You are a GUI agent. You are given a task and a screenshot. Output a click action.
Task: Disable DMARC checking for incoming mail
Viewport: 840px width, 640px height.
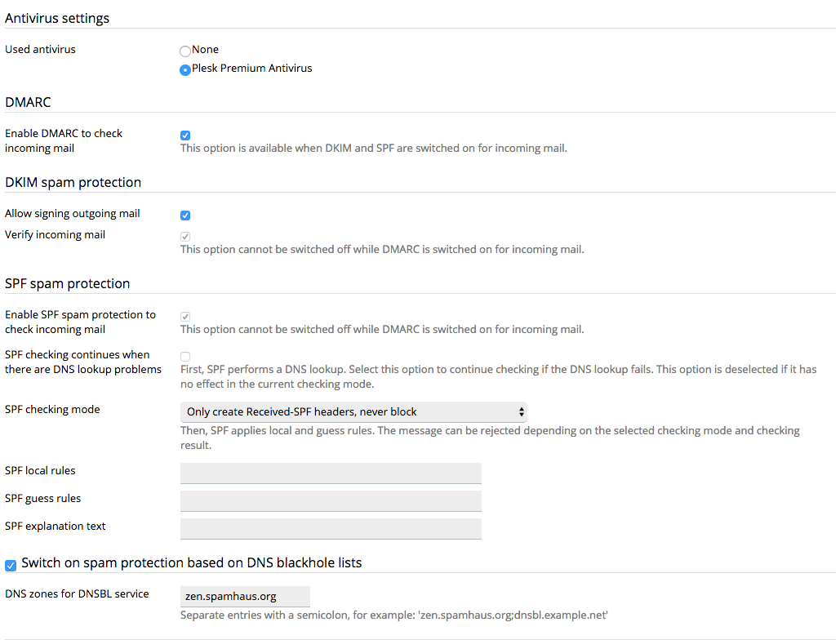pyautogui.click(x=184, y=135)
